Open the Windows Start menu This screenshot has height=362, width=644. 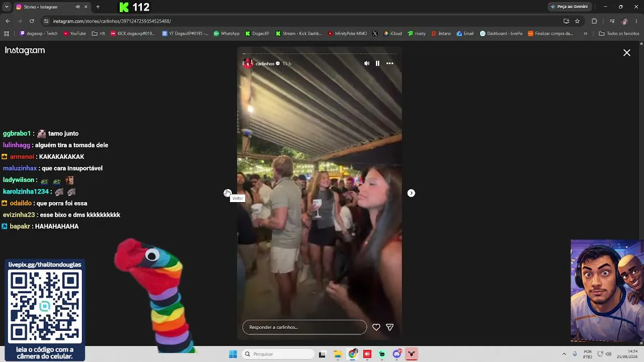click(233, 354)
